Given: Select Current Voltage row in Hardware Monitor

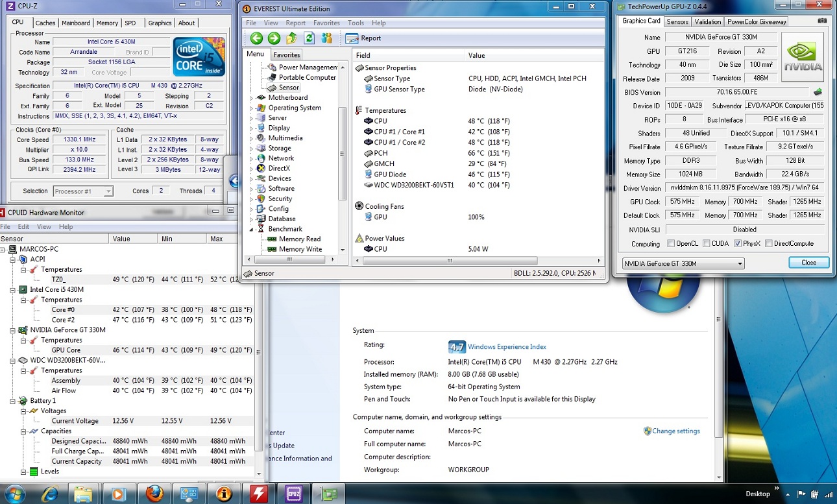Looking at the screenshot, I should point(152,421).
